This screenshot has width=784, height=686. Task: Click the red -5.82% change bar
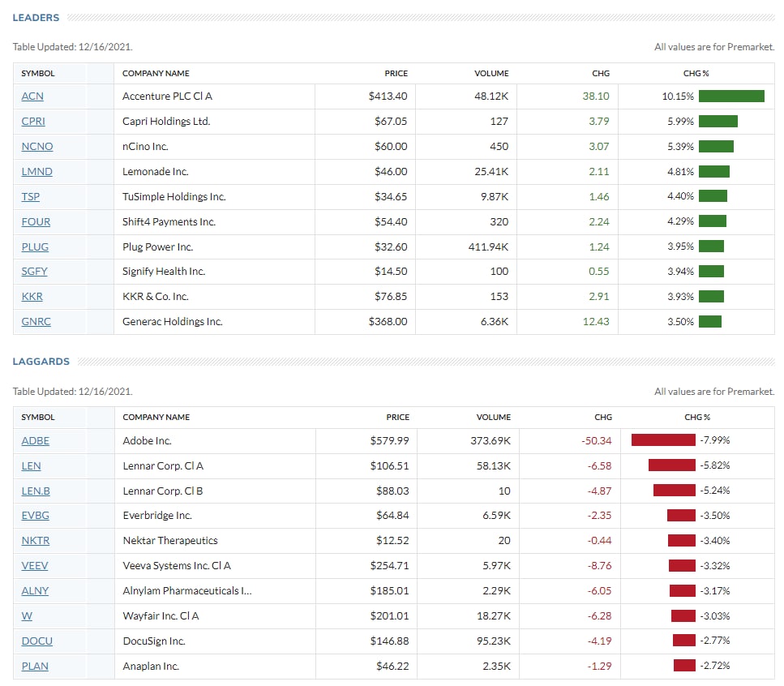coord(672,465)
